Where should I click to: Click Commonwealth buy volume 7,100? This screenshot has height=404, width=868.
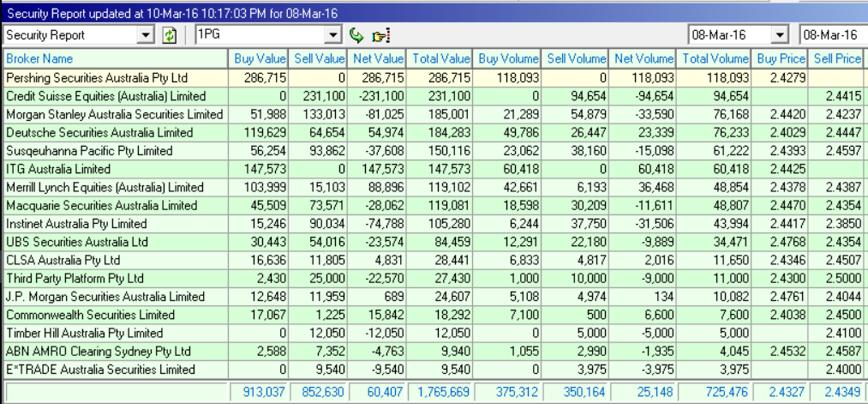click(x=506, y=315)
